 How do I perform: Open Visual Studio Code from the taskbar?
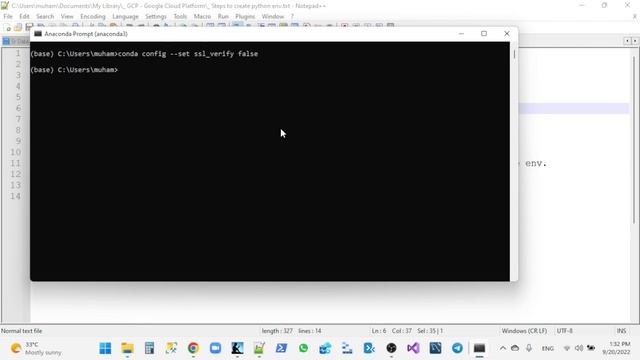click(x=369, y=348)
